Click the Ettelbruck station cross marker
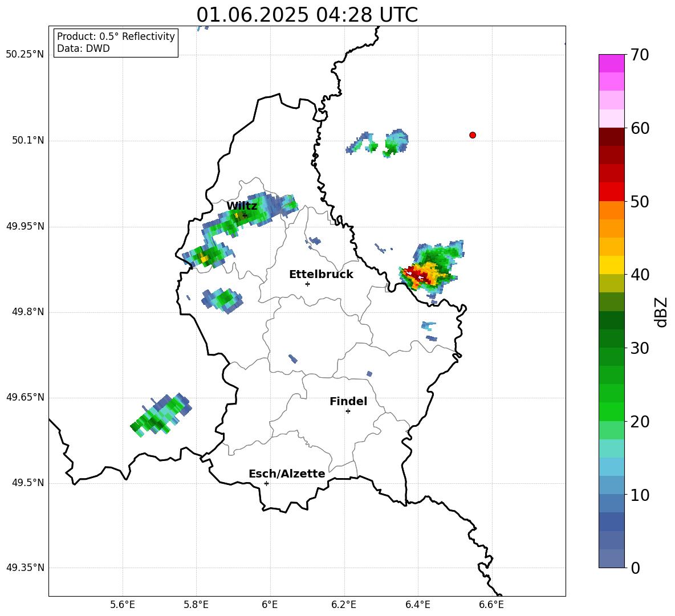Viewport: 675px width, 616px height. (307, 284)
